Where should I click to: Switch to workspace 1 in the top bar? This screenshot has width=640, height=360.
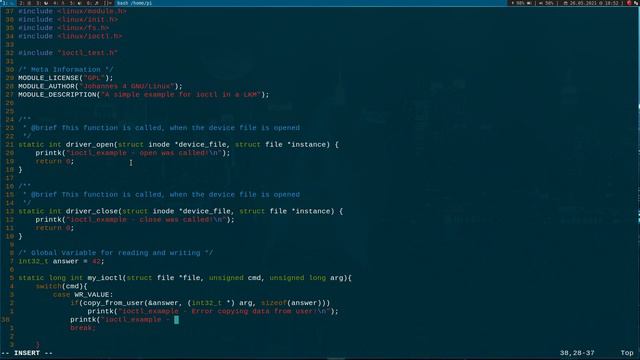click(x=7, y=3)
